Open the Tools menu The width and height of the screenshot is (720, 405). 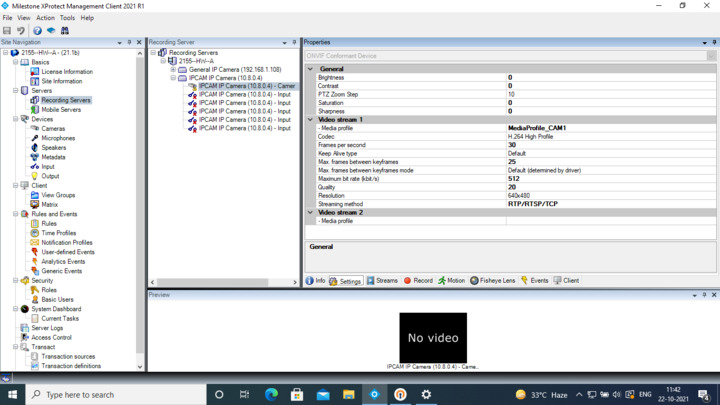pos(67,18)
